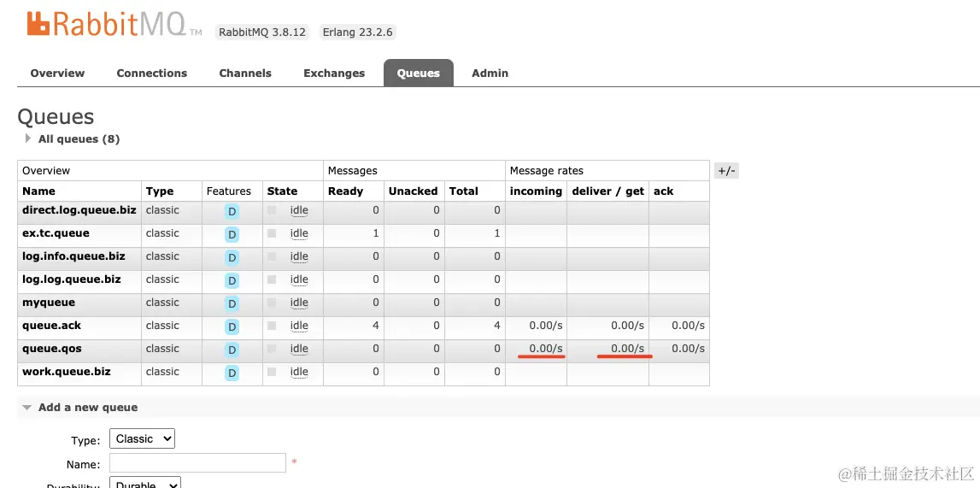Click the state indicator square for ex.tc.queue

pyautogui.click(x=272, y=233)
